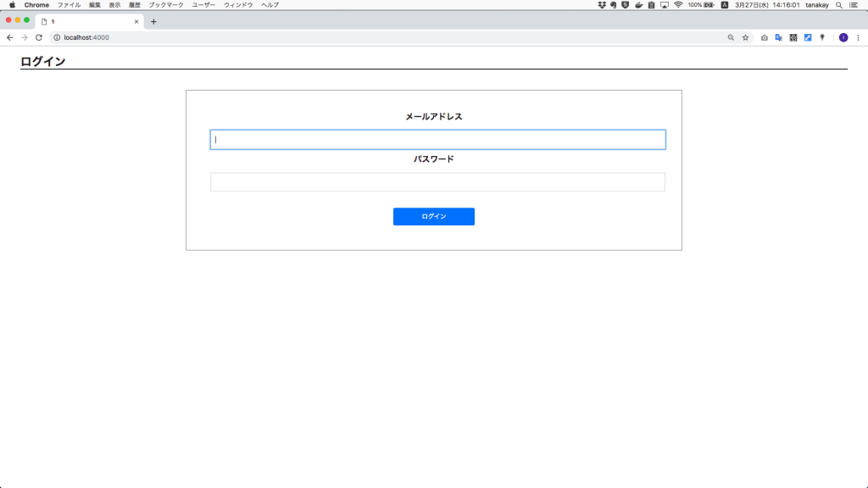Click the パスワード password input field
The height and width of the screenshot is (488, 868).
(437, 180)
